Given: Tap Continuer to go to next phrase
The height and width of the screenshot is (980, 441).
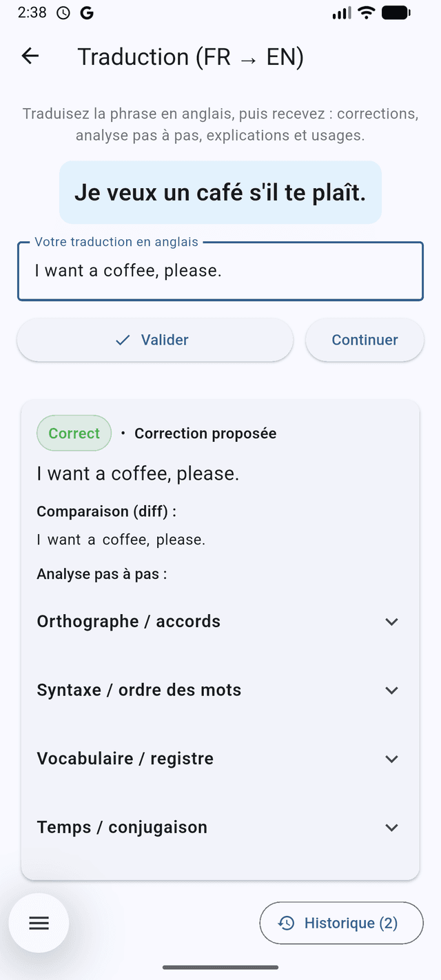Looking at the screenshot, I should [x=365, y=340].
